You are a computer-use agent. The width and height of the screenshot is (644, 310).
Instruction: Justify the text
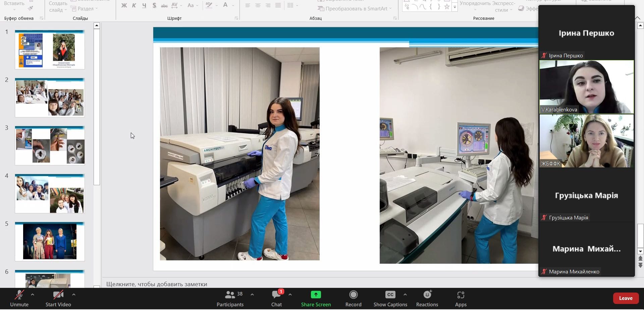[x=278, y=5]
